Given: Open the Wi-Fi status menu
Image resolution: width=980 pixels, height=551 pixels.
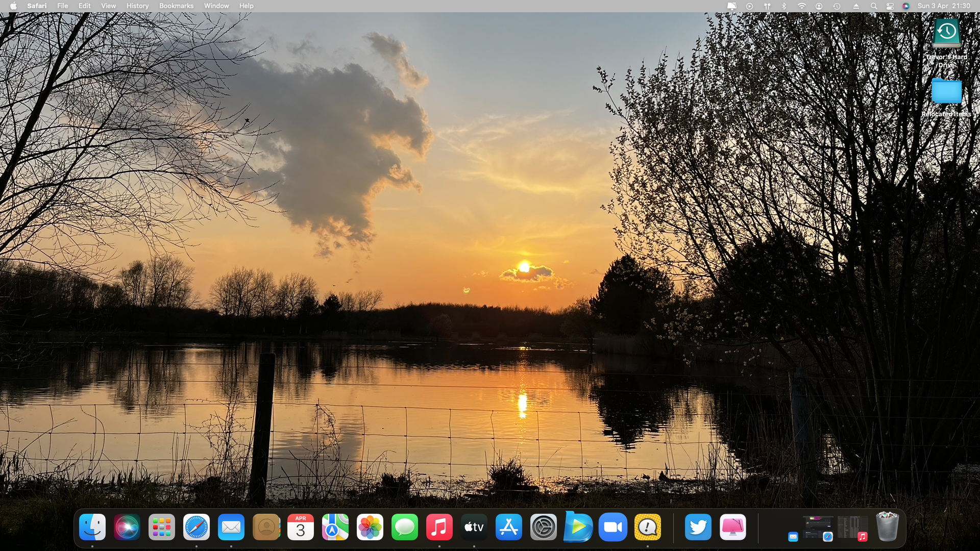Looking at the screenshot, I should coord(802,6).
